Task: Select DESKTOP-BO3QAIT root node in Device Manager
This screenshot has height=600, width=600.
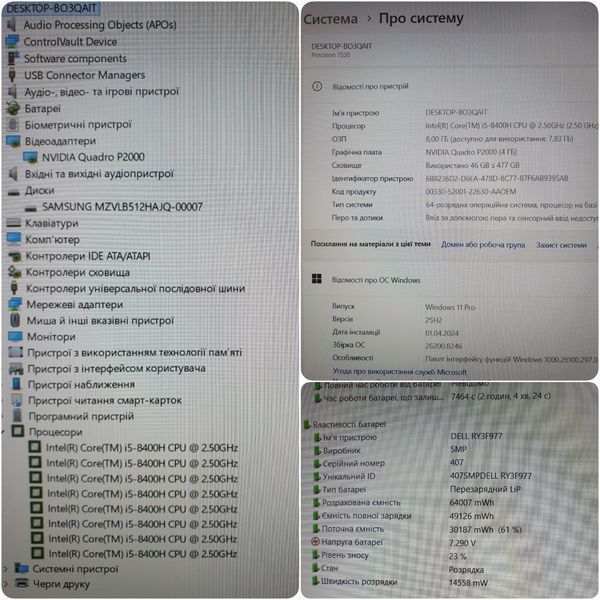Action: click(x=51, y=8)
